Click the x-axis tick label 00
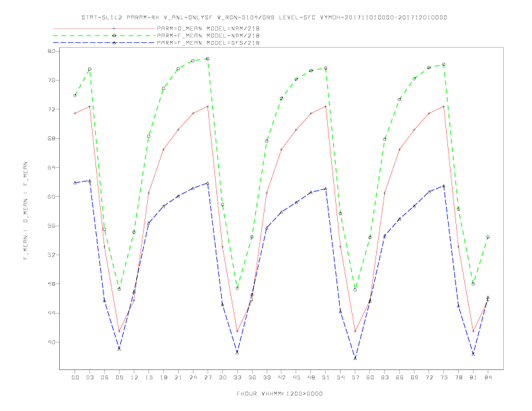532x411 pixels. [x=75, y=377]
